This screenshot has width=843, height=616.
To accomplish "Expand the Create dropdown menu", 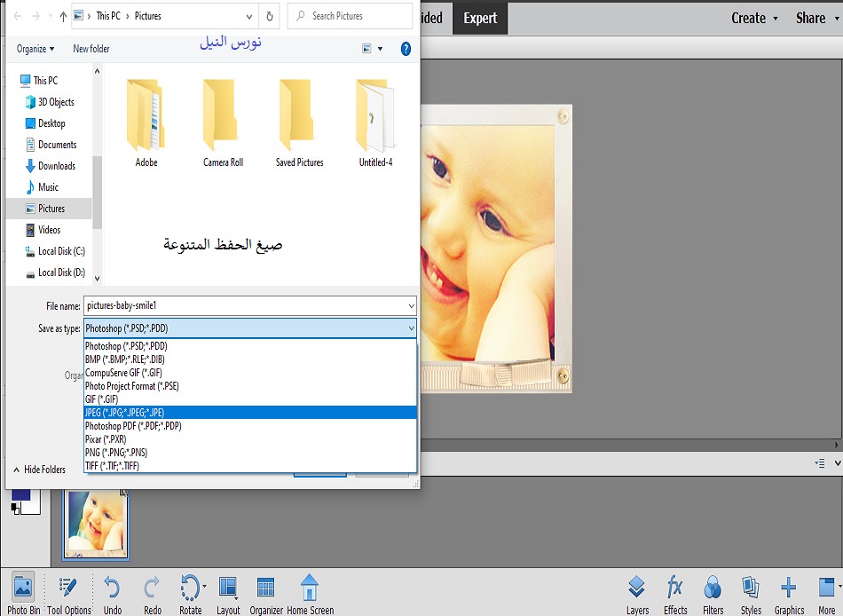I will tap(754, 18).
